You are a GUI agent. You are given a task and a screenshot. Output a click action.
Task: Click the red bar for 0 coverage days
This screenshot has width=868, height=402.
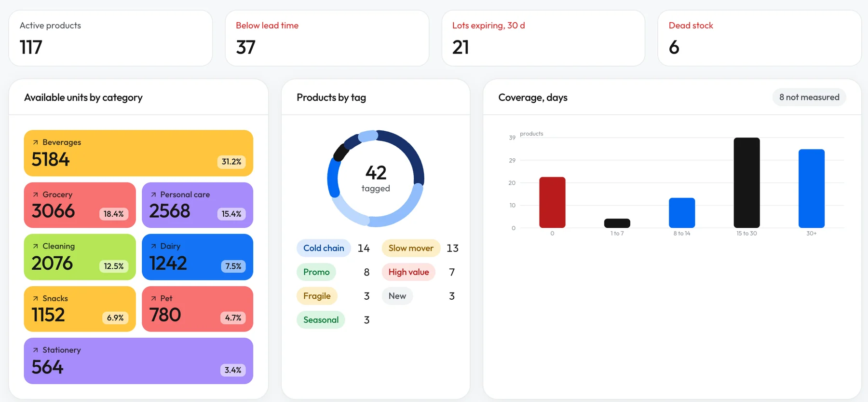[x=552, y=203]
